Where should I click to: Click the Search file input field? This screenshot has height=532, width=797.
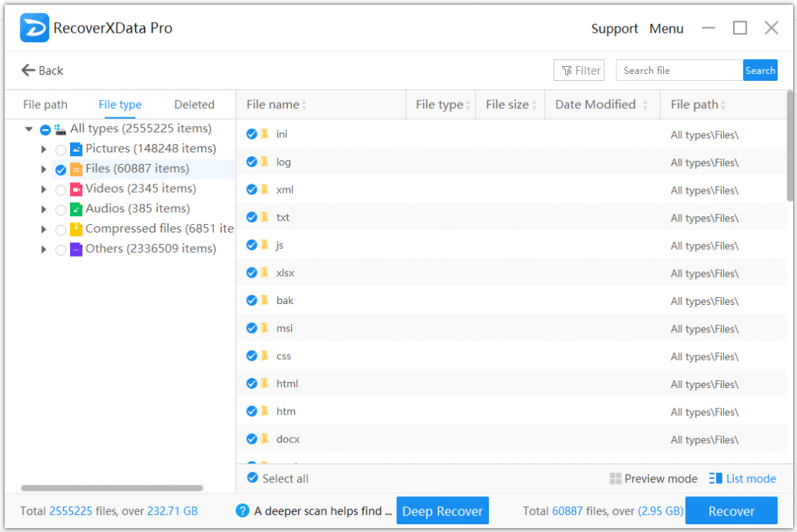679,70
